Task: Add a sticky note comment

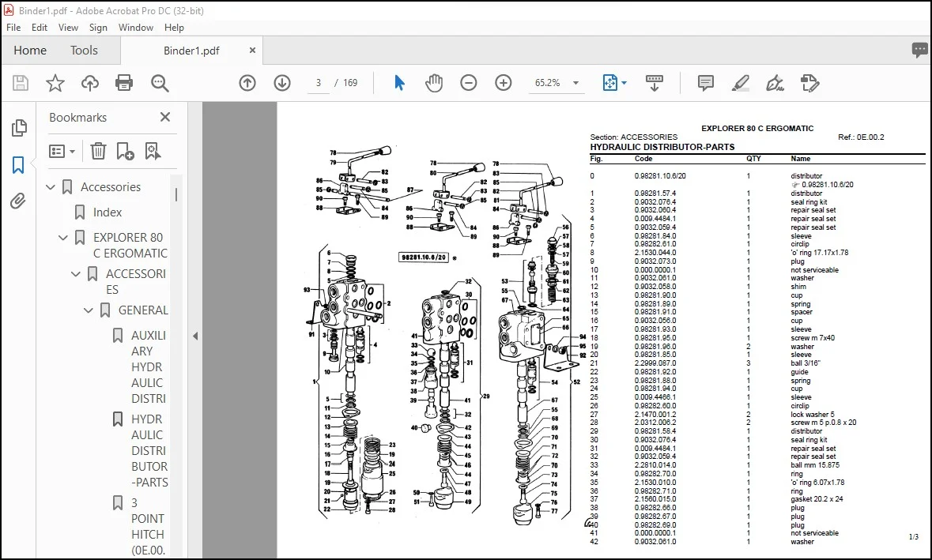Action: coord(706,83)
